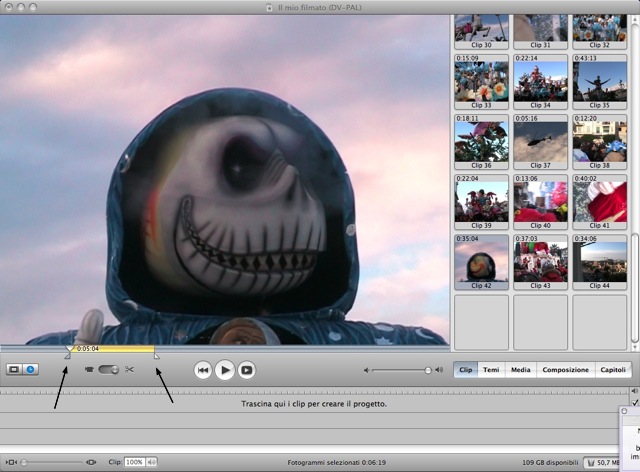Screen dimensions: 640x472
Task: Toggle camera/edit mode switch
Action: tap(109, 370)
